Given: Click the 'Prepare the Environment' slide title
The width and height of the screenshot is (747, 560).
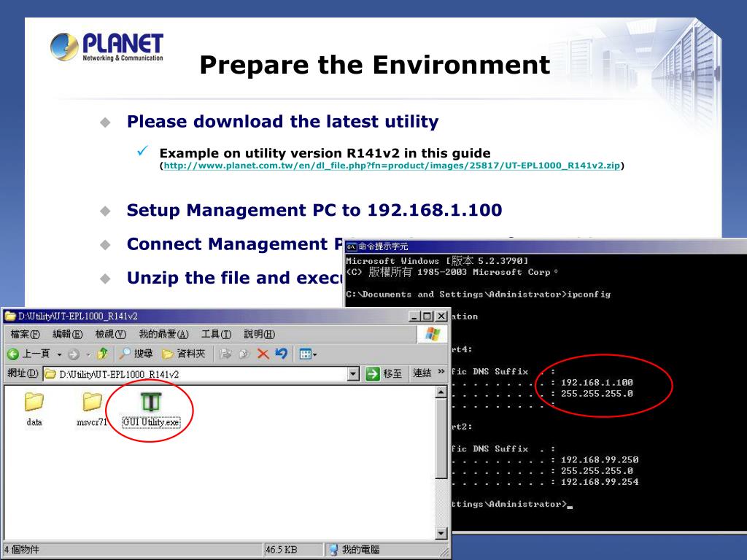Looking at the screenshot, I should 374,65.
